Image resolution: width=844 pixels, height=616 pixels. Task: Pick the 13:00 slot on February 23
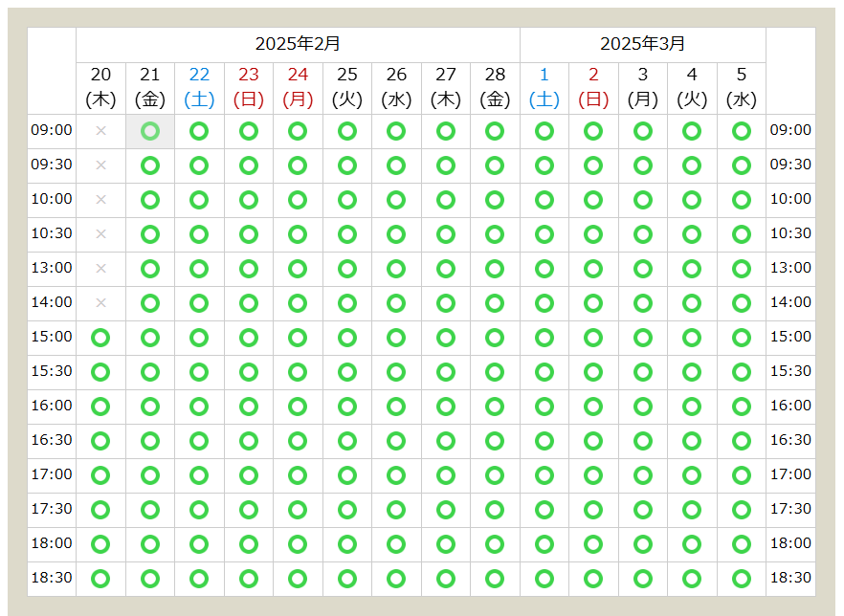point(249,269)
